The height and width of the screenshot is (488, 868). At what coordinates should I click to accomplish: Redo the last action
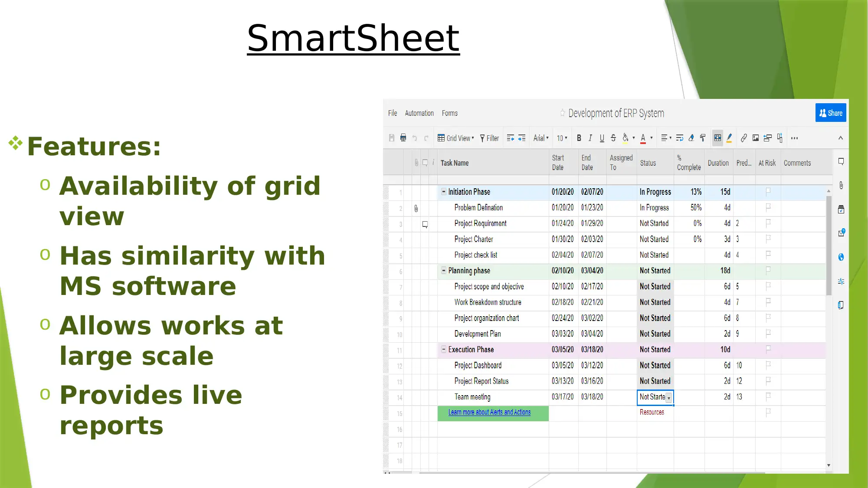426,138
